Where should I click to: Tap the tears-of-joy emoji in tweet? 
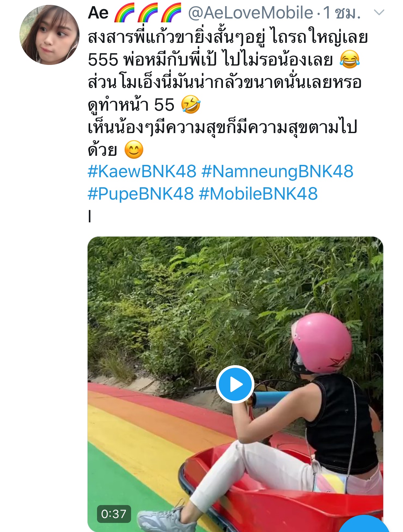coord(349,60)
